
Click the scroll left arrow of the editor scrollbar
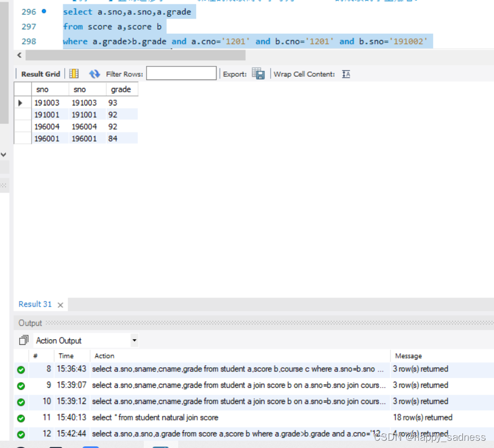(x=20, y=55)
